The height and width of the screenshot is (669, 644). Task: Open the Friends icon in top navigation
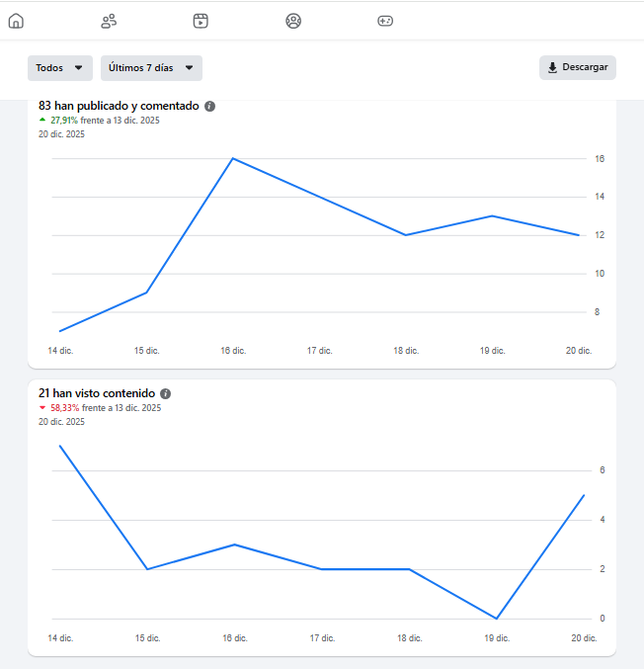[109, 21]
